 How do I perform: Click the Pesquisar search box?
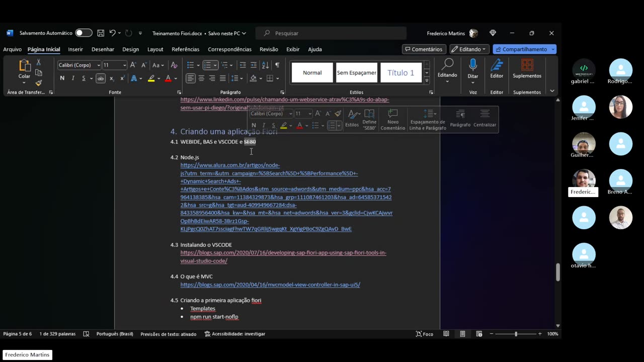click(331, 33)
